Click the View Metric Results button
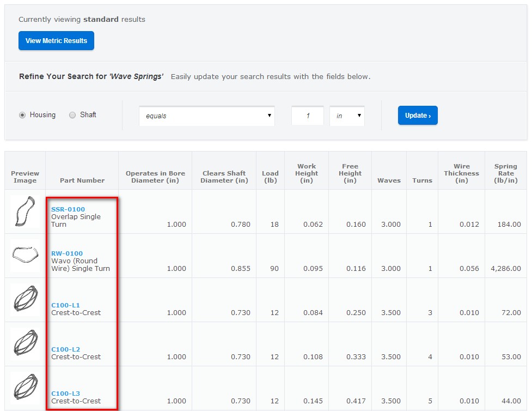Viewport: 532px width, 411px height. pos(56,41)
